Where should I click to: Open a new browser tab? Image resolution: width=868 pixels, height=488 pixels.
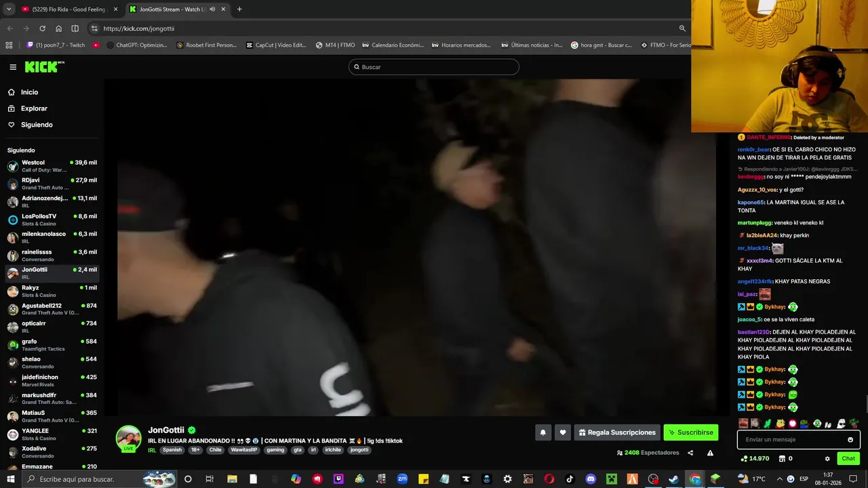point(239,9)
